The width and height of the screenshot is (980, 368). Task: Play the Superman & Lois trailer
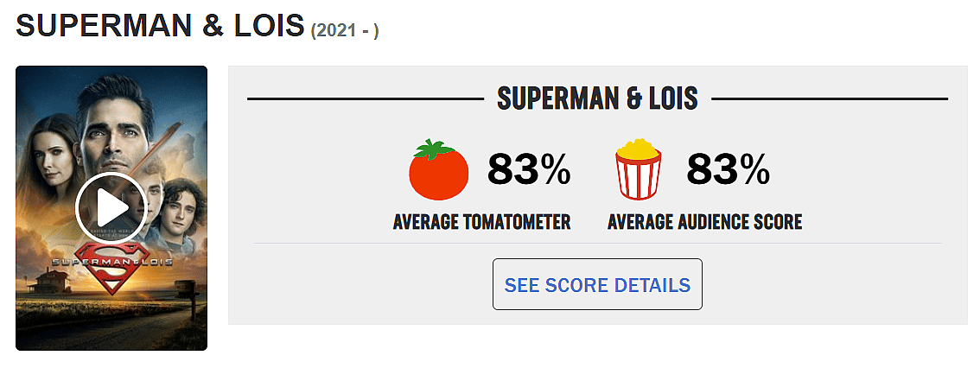coord(111,207)
